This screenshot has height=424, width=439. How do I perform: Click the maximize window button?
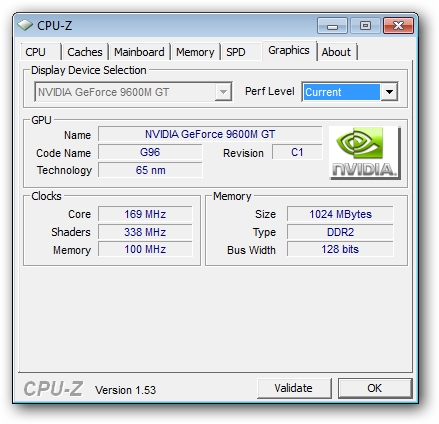[365, 26]
